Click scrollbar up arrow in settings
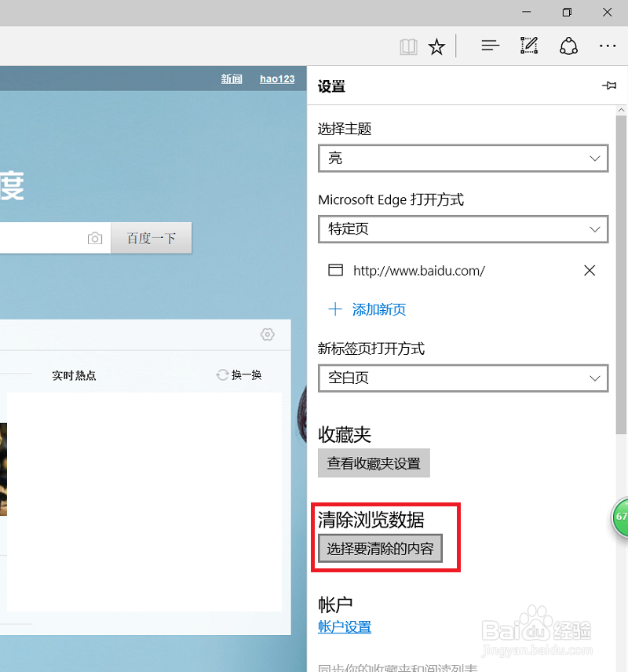This screenshot has width=628, height=672. [621, 110]
